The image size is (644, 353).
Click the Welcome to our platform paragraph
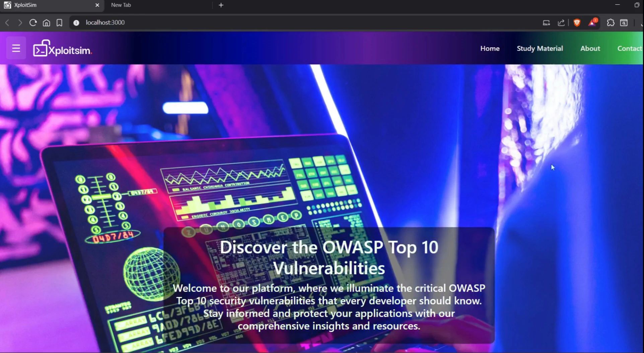pos(329,307)
